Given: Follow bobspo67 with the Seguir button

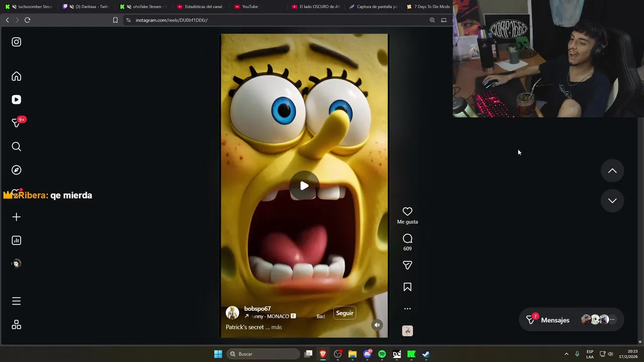Looking at the screenshot, I should pyautogui.click(x=345, y=313).
